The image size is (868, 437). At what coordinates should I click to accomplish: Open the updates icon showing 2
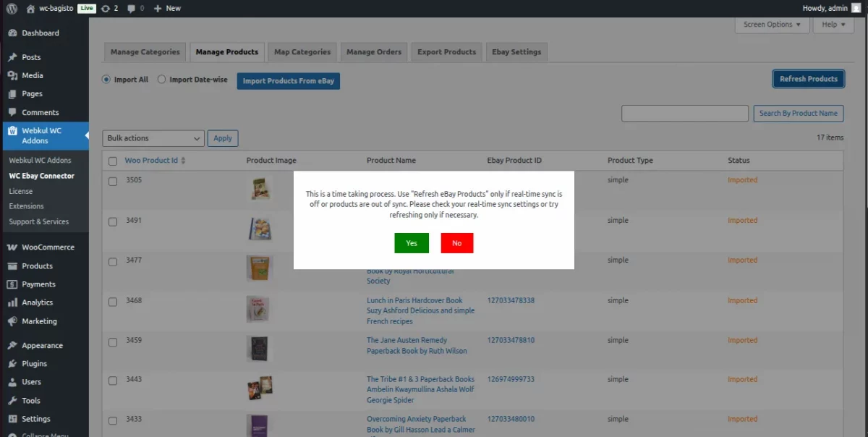point(106,8)
